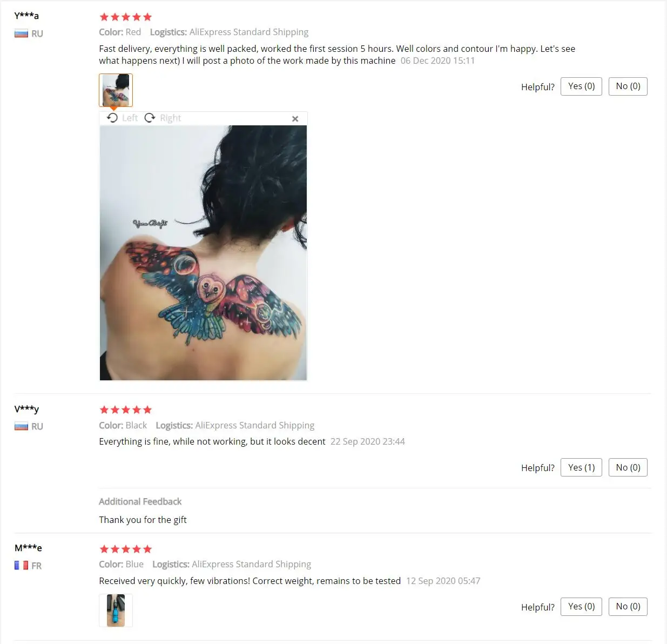Rotate the review photo right
Screen dimensions: 667x644
pos(163,118)
